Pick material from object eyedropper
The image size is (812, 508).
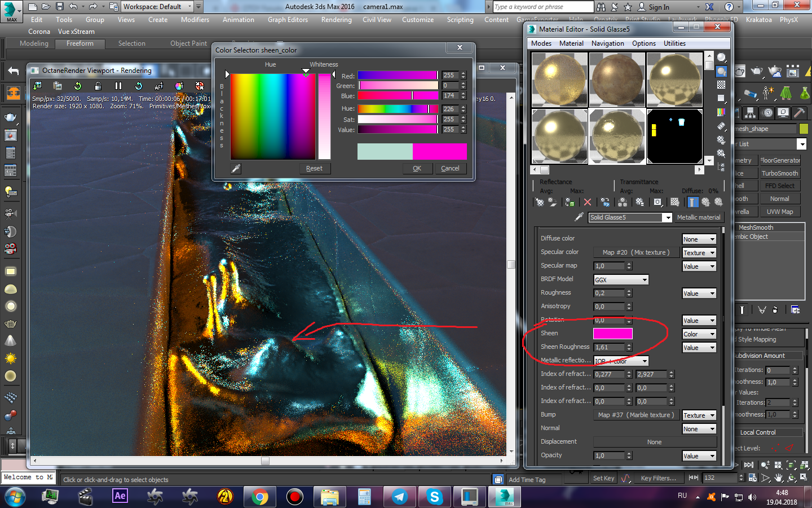pyautogui.click(x=579, y=217)
